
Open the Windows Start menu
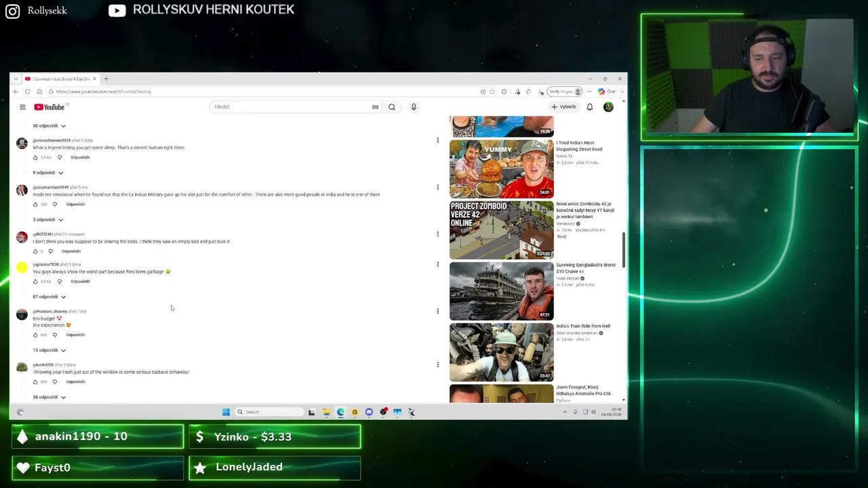pyautogui.click(x=226, y=412)
